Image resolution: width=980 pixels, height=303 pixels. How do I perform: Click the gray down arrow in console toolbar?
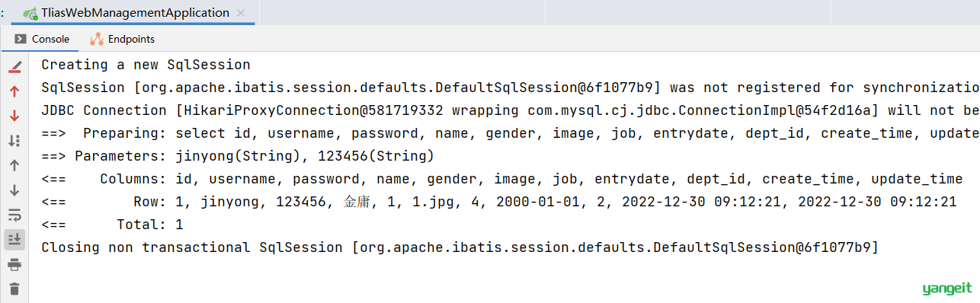click(x=14, y=190)
